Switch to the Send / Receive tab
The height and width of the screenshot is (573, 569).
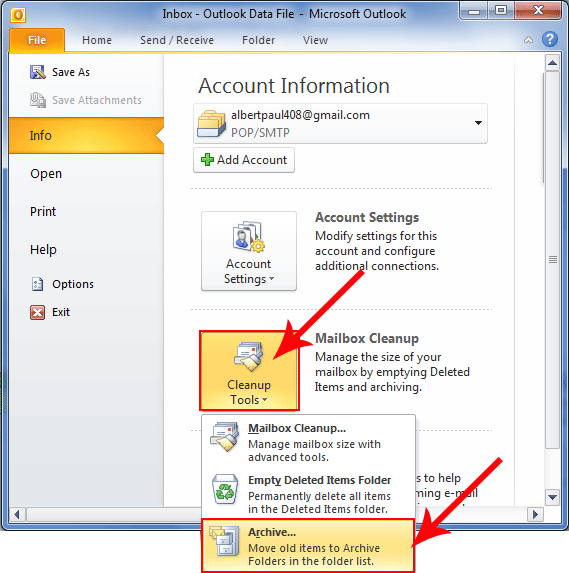point(177,40)
